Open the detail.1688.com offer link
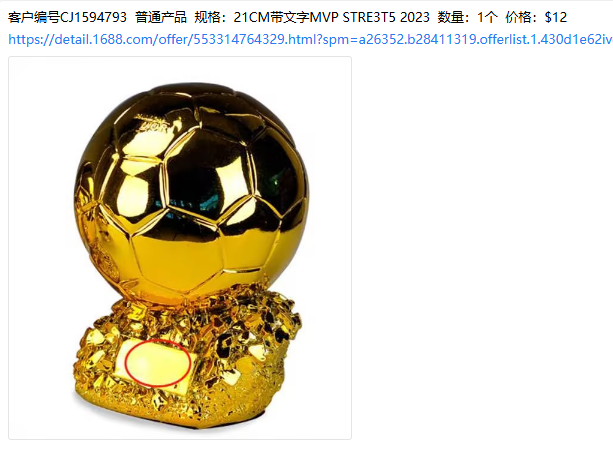The width and height of the screenshot is (613, 449). (310, 39)
